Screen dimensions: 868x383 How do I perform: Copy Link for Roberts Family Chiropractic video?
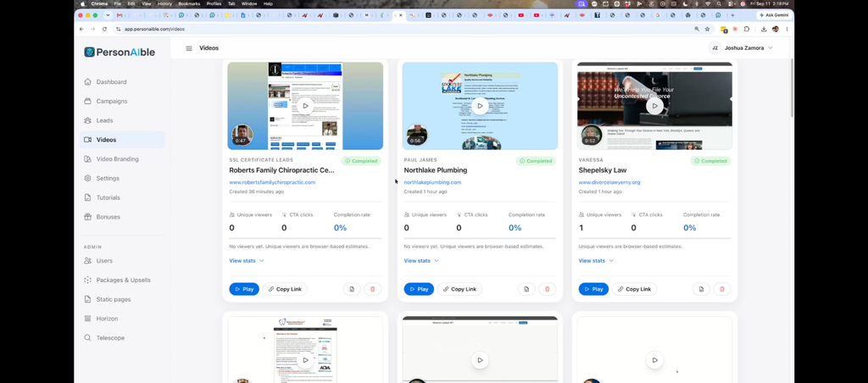click(x=285, y=289)
